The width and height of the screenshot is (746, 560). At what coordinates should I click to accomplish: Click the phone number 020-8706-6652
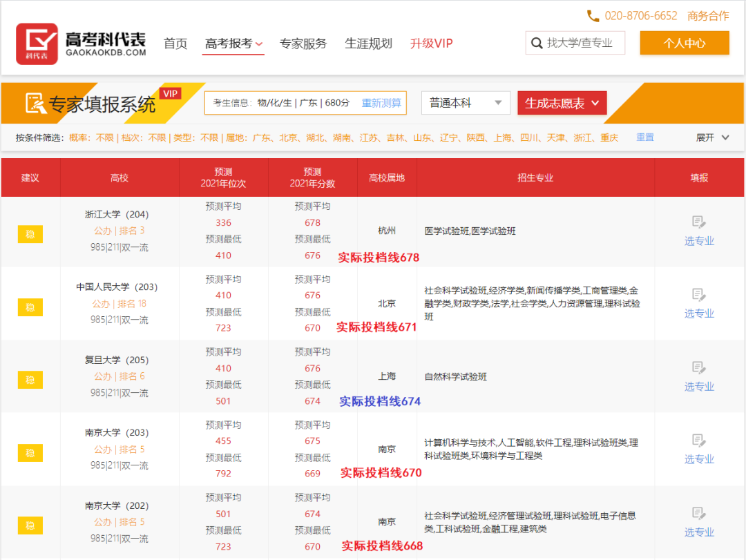tap(640, 16)
